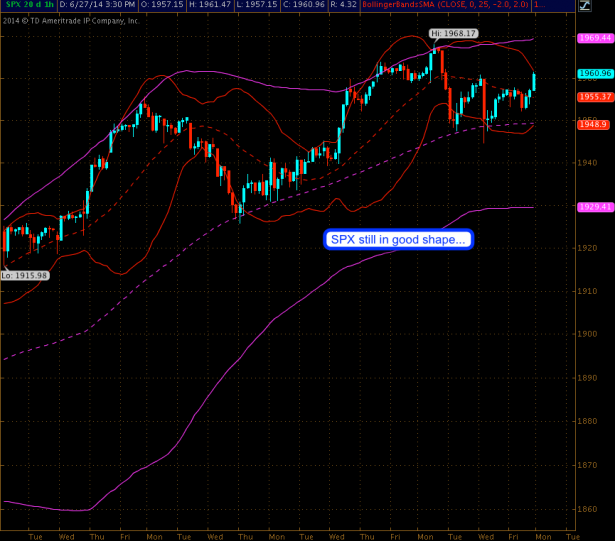The width and height of the screenshot is (615, 541).
Task: Click the SPX 20 d 1h symbol label
Action: coord(25,6)
